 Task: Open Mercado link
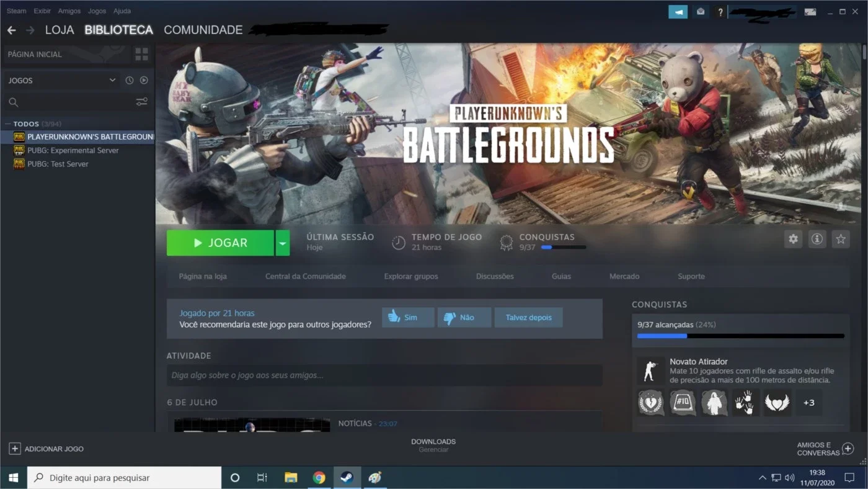tap(624, 276)
